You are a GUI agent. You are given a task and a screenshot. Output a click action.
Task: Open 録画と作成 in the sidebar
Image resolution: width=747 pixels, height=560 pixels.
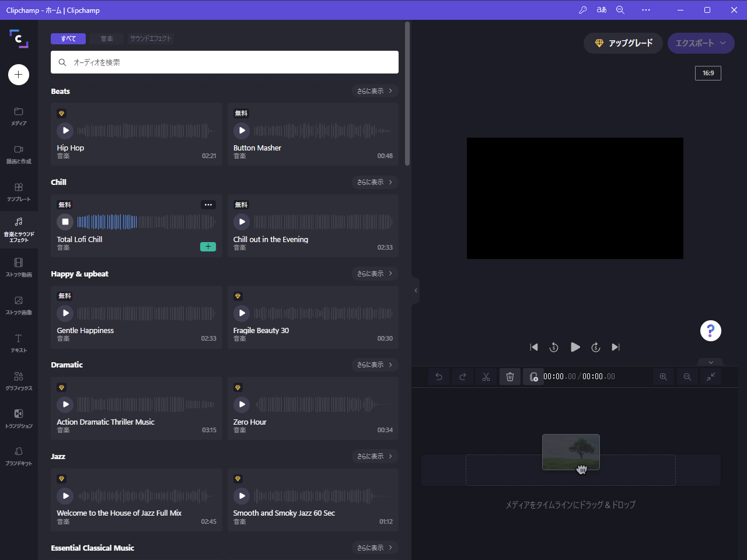(x=19, y=155)
